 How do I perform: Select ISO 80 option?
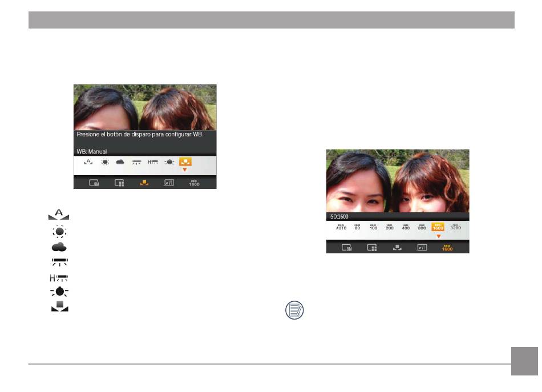point(357,227)
